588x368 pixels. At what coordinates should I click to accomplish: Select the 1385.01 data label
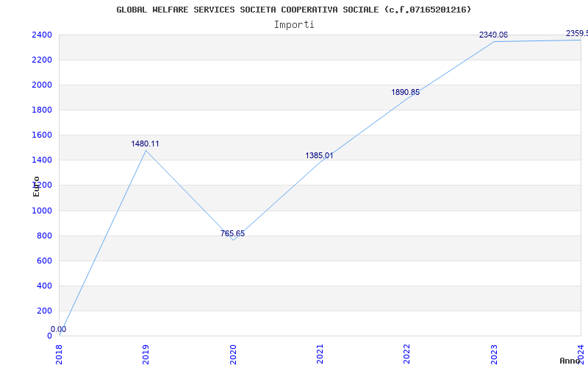tap(319, 155)
